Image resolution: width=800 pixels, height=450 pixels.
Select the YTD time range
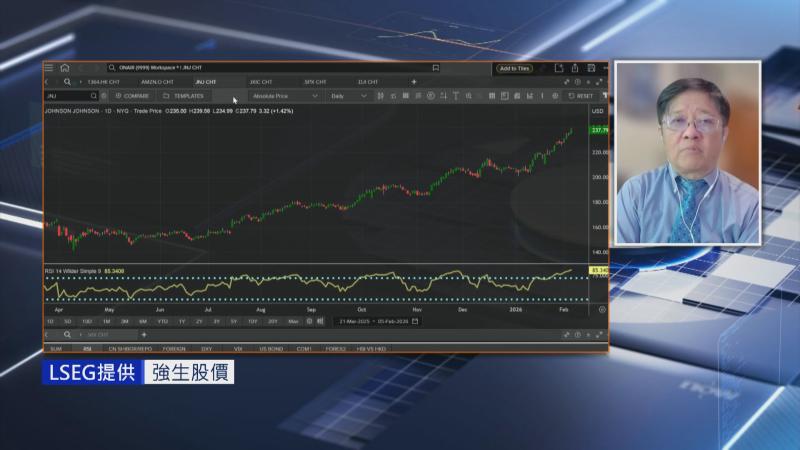click(x=164, y=321)
